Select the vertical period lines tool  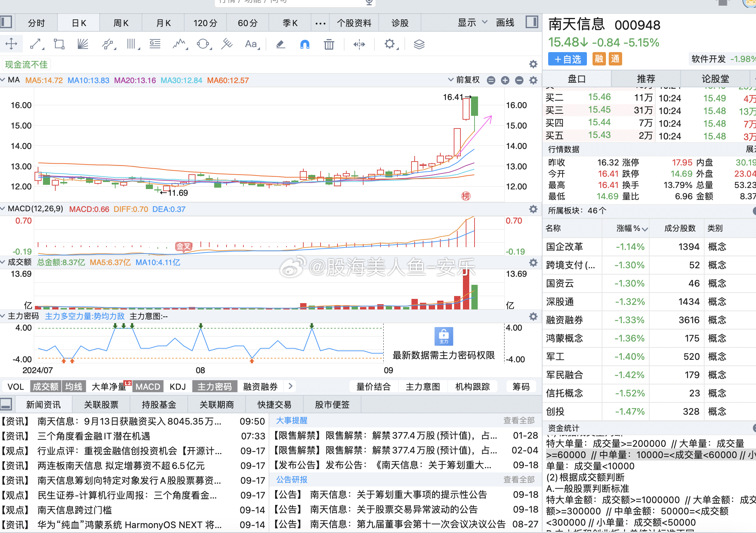coord(132,44)
